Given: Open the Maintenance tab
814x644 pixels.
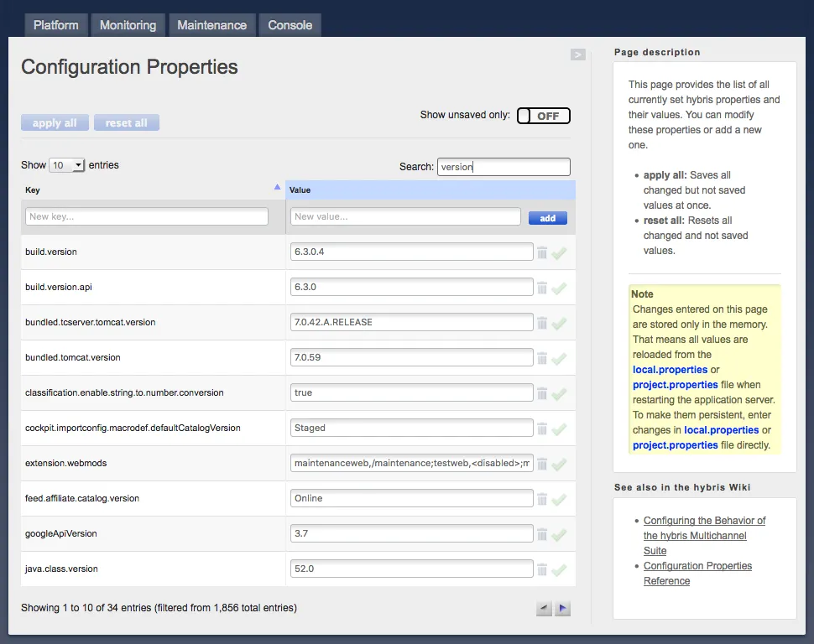Looking at the screenshot, I should 211,25.
